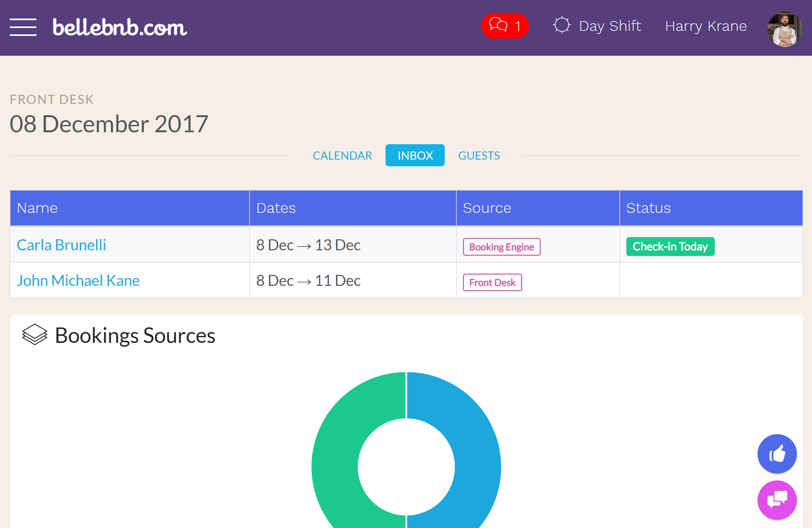
Task: Switch to the CALENDAR tab
Action: click(x=342, y=155)
